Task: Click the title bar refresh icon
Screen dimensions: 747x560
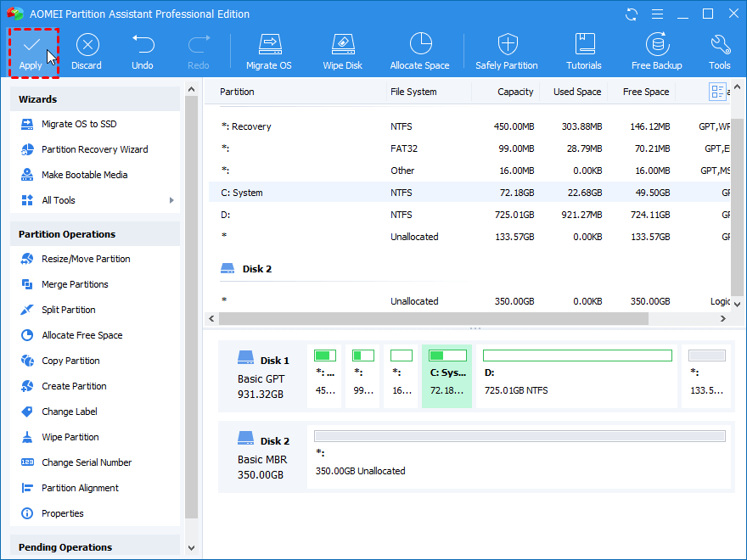Action: 632,14
